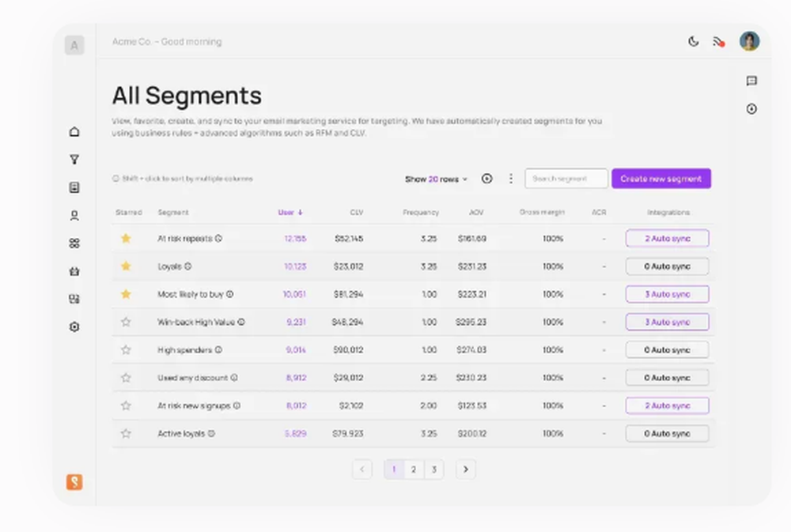The image size is (791, 532).
Task: Open Auto sync for At risk repeats segment
Action: 667,239
